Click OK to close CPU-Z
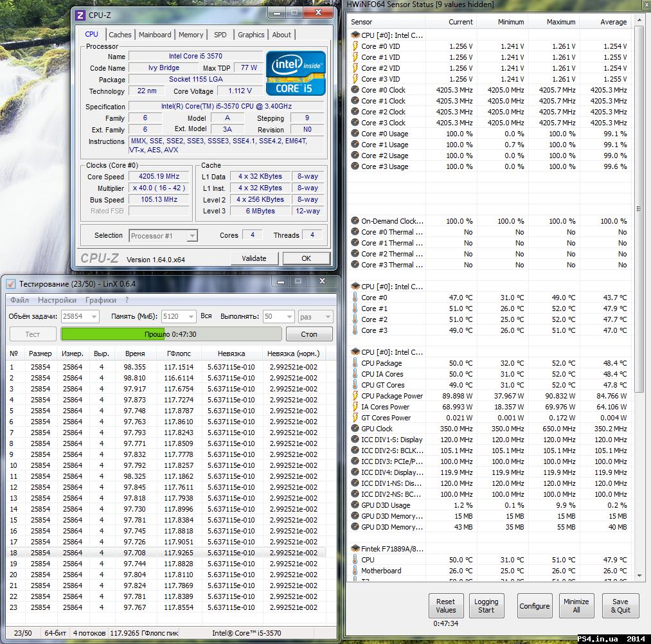Viewport: 651px width, 644px height. 307,258
